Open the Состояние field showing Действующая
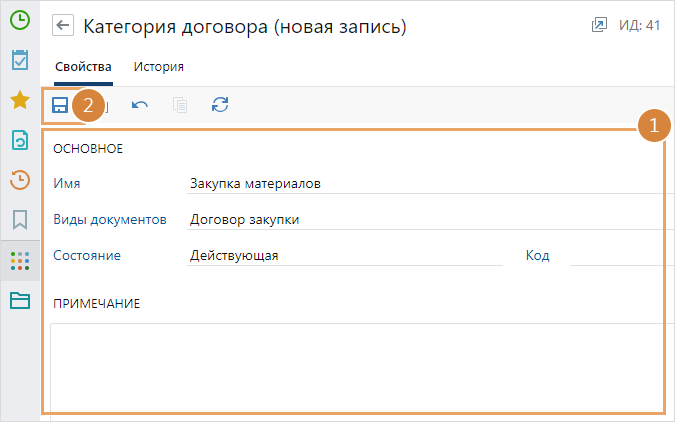The height and width of the screenshot is (422, 675). coord(345,255)
